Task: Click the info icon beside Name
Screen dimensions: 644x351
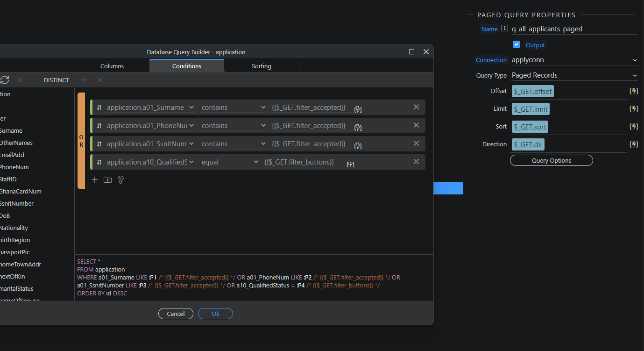Action: tap(504, 29)
